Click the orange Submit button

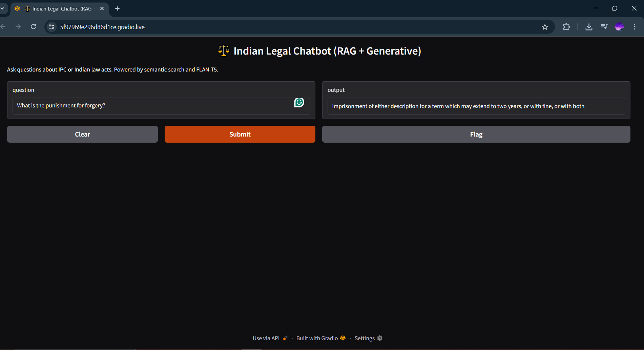click(x=240, y=134)
